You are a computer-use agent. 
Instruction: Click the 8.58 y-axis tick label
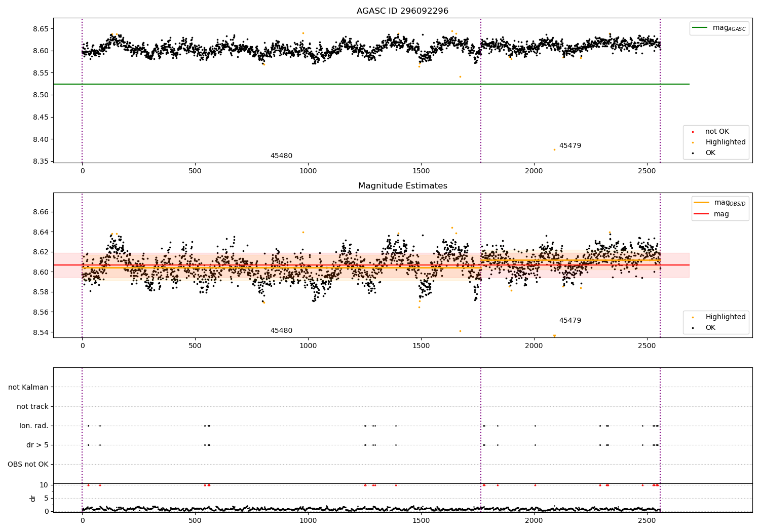40,292
